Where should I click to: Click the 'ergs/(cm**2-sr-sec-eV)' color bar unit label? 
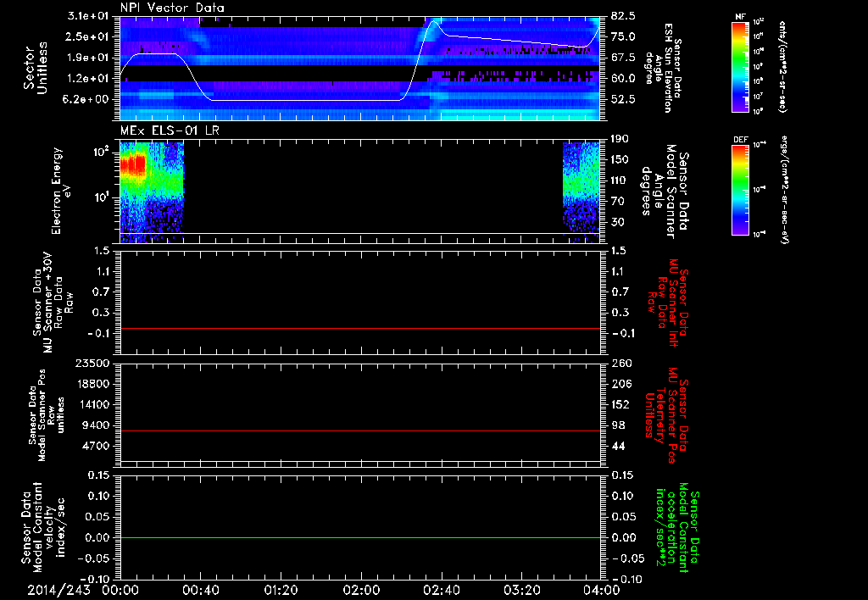point(784,191)
